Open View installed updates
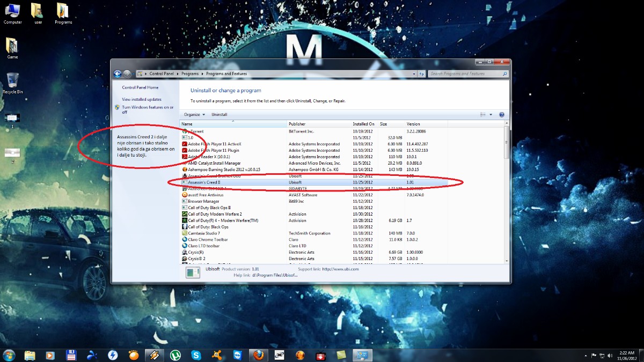 click(142, 99)
